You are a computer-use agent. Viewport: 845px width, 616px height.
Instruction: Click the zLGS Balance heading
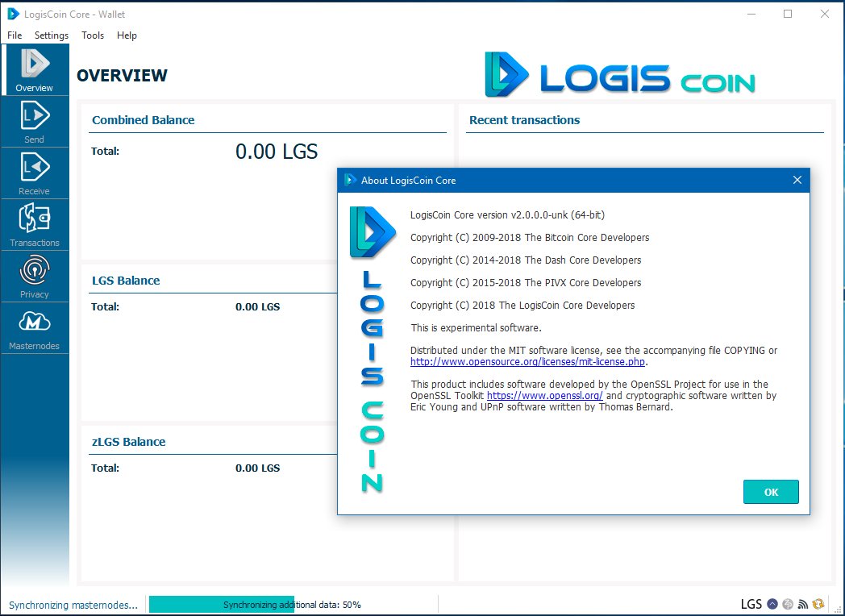128,442
